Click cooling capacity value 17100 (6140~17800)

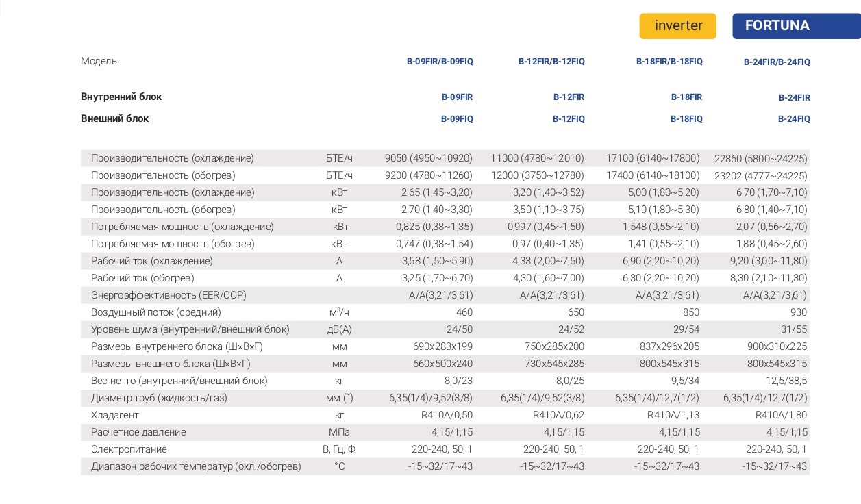[x=653, y=158]
